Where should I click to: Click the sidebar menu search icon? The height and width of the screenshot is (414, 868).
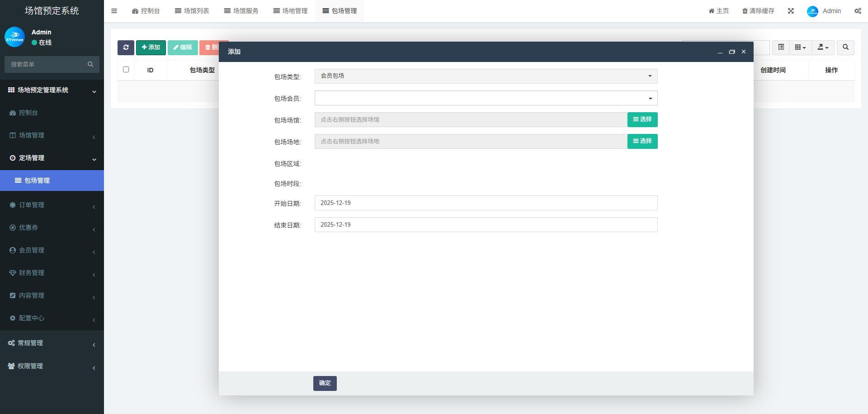click(x=90, y=64)
